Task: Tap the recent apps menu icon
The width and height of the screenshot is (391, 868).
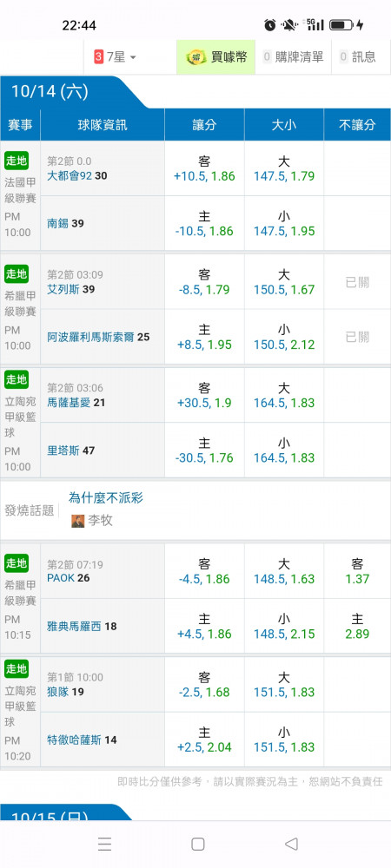Action: [104, 844]
